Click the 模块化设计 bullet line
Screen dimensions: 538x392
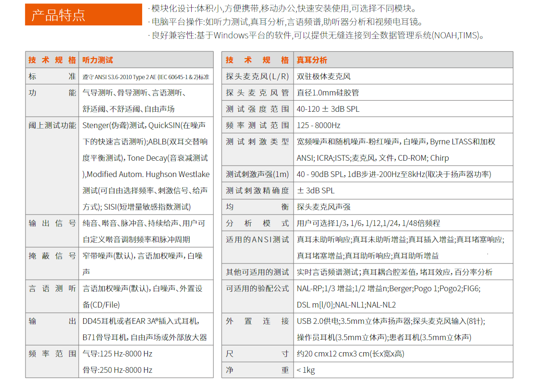(282, 9)
